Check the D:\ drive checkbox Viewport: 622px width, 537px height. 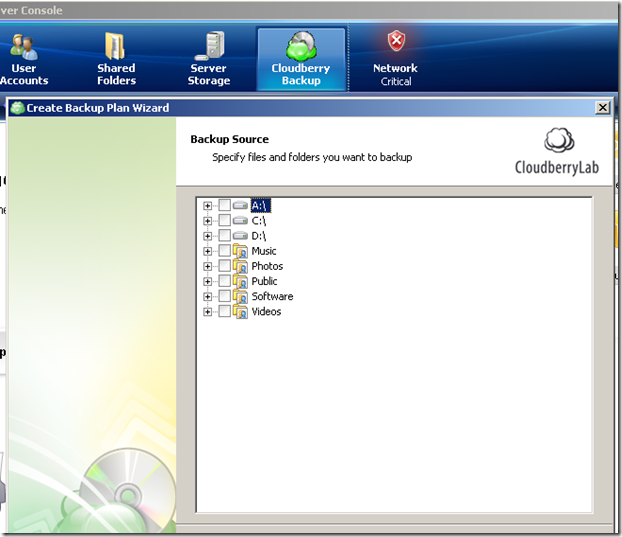pos(225,236)
